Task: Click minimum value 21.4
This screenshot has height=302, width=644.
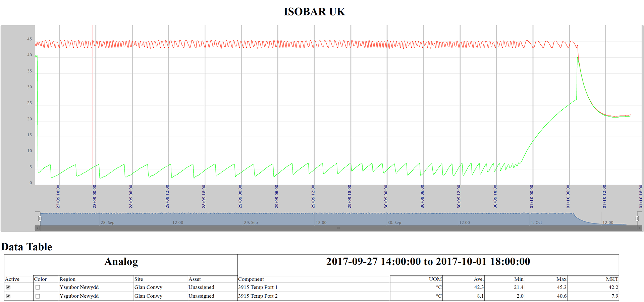Action: coord(519,287)
